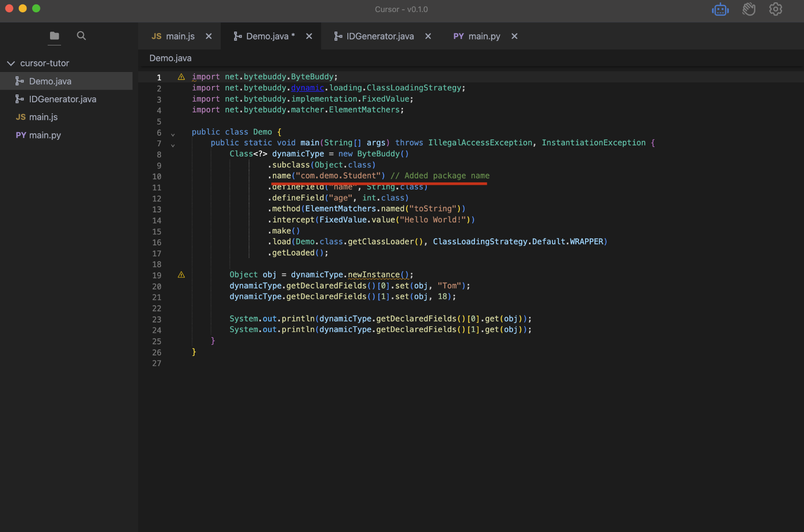Click the macOS yellow minimize button
Viewport: 804px width, 532px height.
(22, 8)
